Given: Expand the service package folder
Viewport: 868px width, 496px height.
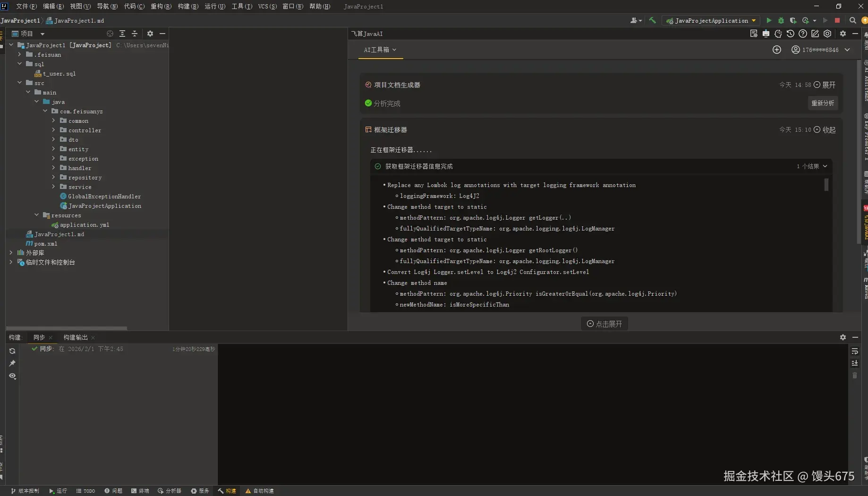Looking at the screenshot, I should click(53, 187).
